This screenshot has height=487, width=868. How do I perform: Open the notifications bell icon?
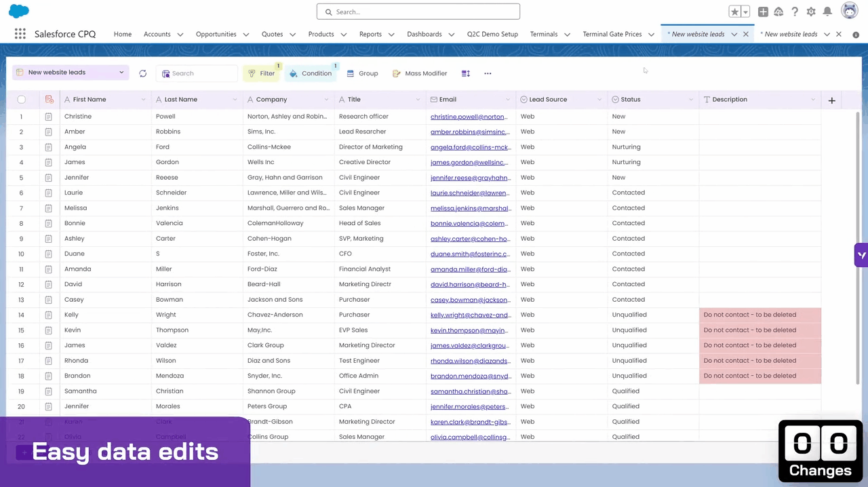coord(827,12)
